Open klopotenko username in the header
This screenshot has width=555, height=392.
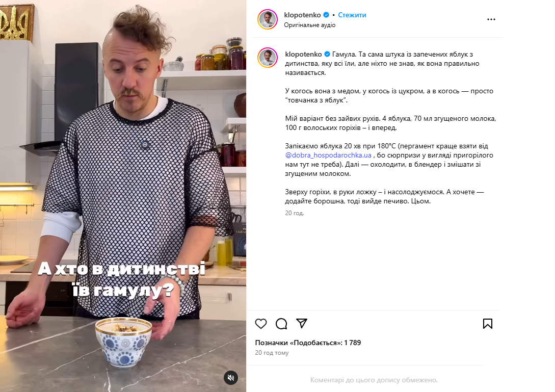point(302,15)
